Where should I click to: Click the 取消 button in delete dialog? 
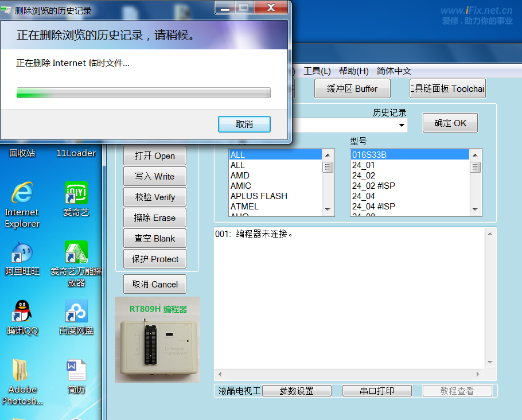point(244,125)
